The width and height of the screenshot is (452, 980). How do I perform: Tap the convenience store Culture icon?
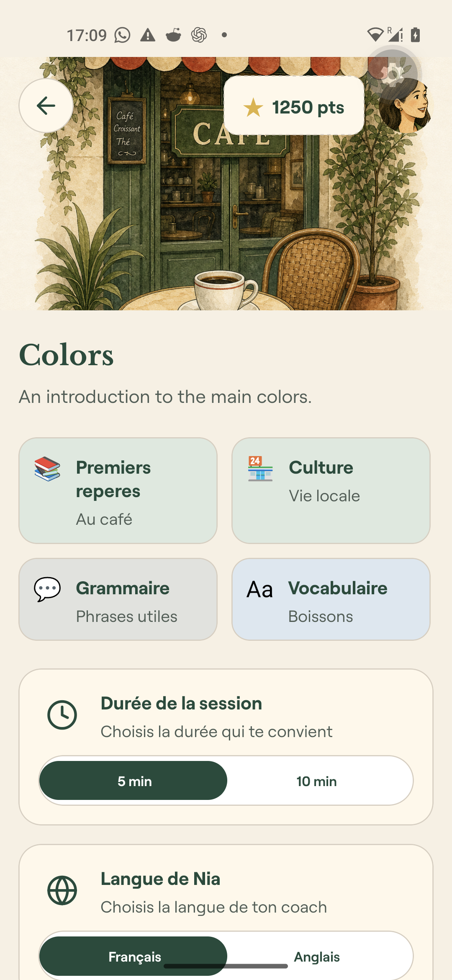click(x=260, y=469)
